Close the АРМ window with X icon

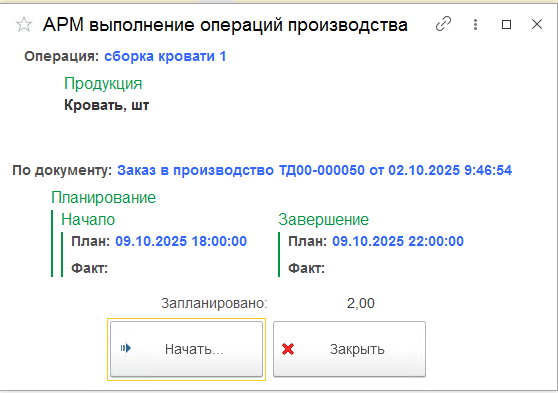click(x=537, y=24)
